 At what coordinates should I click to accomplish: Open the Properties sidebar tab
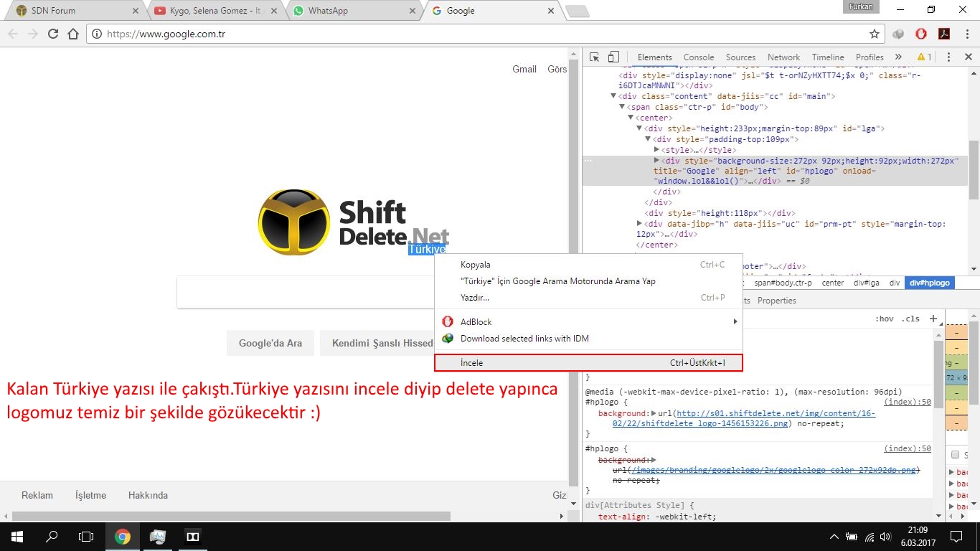pos(776,301)
